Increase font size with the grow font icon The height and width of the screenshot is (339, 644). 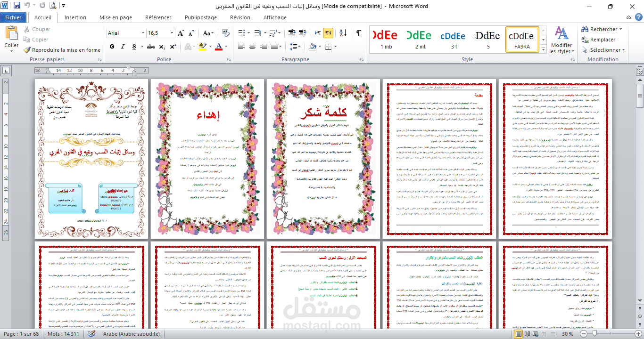click(181, 33)
